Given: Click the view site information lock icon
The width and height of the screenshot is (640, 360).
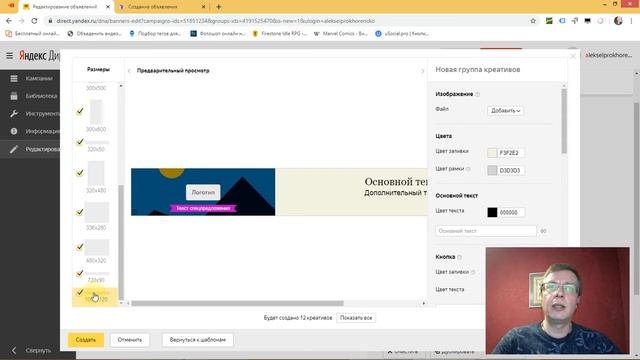Looking at the screenshot, I should point(50,21).
